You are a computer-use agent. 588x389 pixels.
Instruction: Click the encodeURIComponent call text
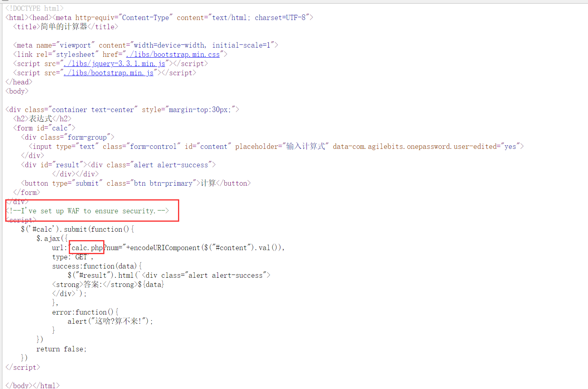click(205, 248)
